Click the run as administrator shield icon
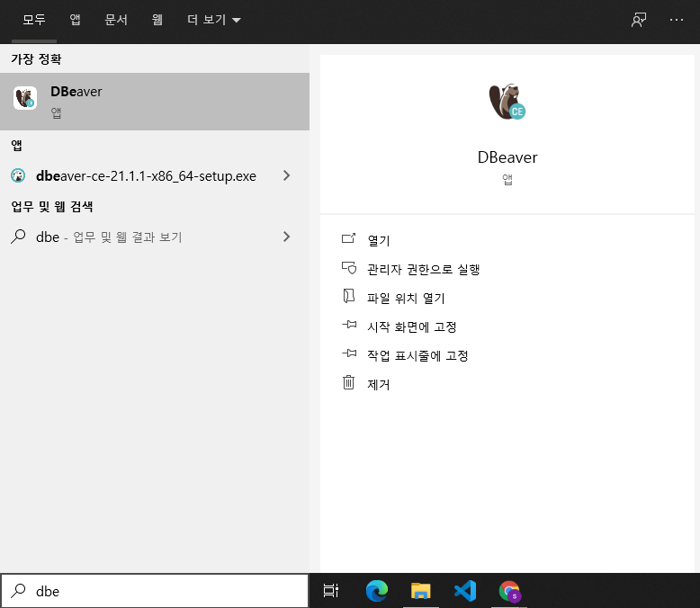 click(349, 267)
